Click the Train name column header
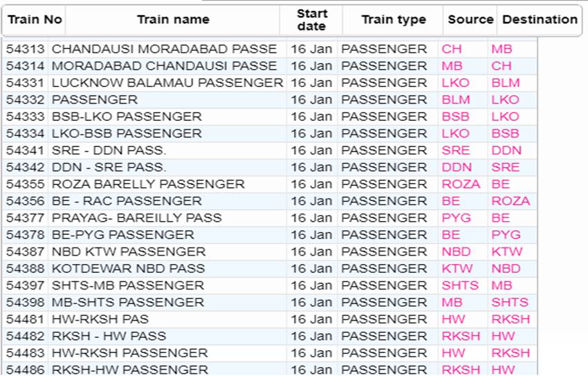 click(x=173, y=19)
